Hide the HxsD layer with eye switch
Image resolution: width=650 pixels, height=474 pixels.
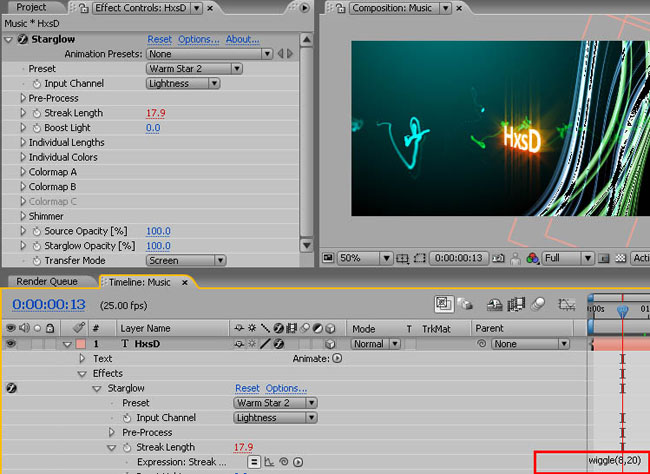coord(12,344)
